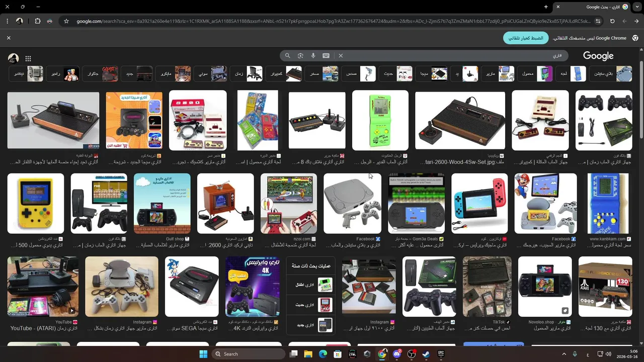The image size is (644, 362).
Task: Open Epic Games Launcher from the taskbar
Action: [x=441, y=354]
